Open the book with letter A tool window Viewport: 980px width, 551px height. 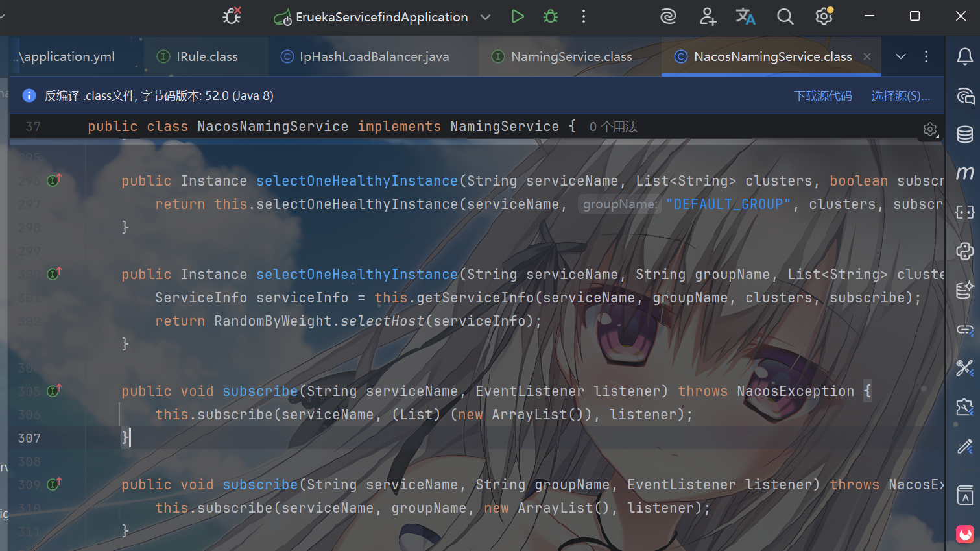(965, 495)
